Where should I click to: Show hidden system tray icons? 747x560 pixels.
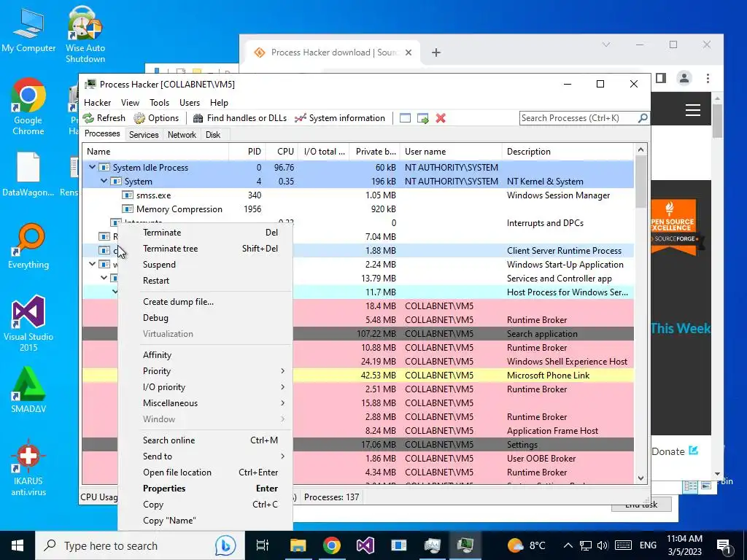point(568,545)
